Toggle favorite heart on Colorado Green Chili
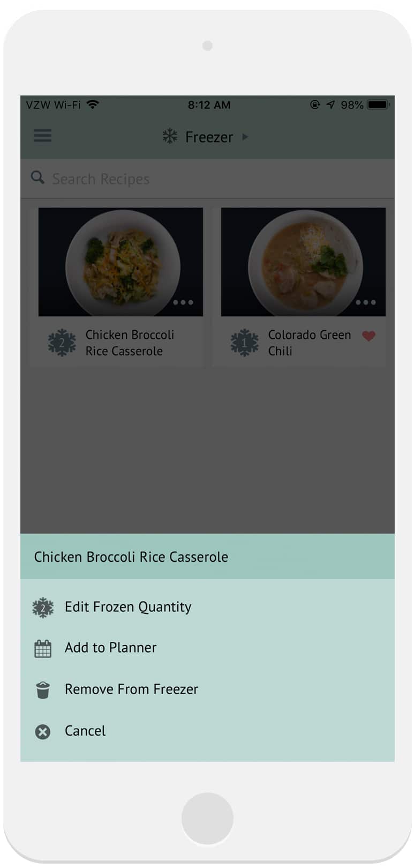The image size is (414, 868). click(368, 336)
